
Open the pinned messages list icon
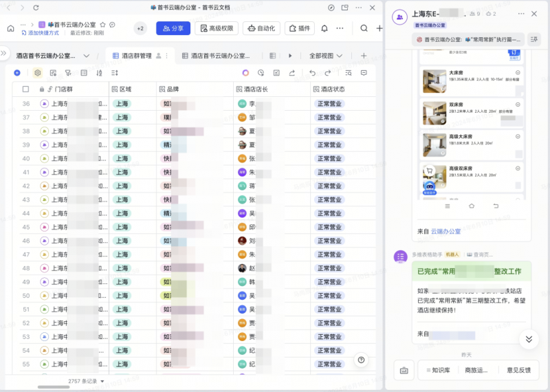534,39
